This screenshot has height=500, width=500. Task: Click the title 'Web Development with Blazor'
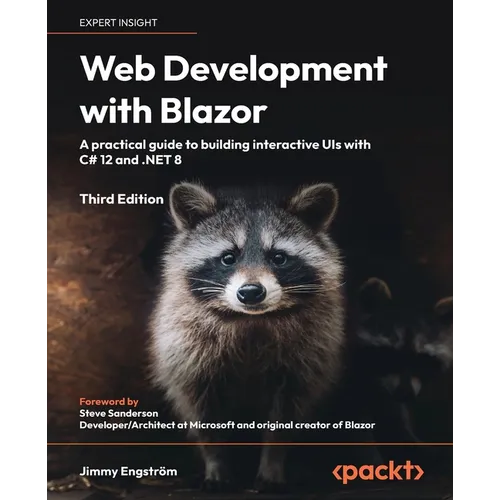(x=233, y=90)
